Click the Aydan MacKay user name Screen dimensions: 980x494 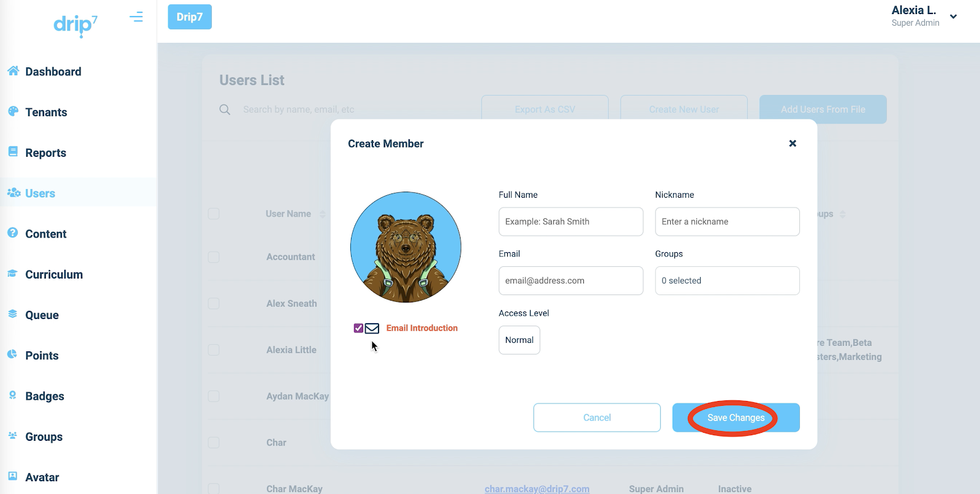click(298, 396)
